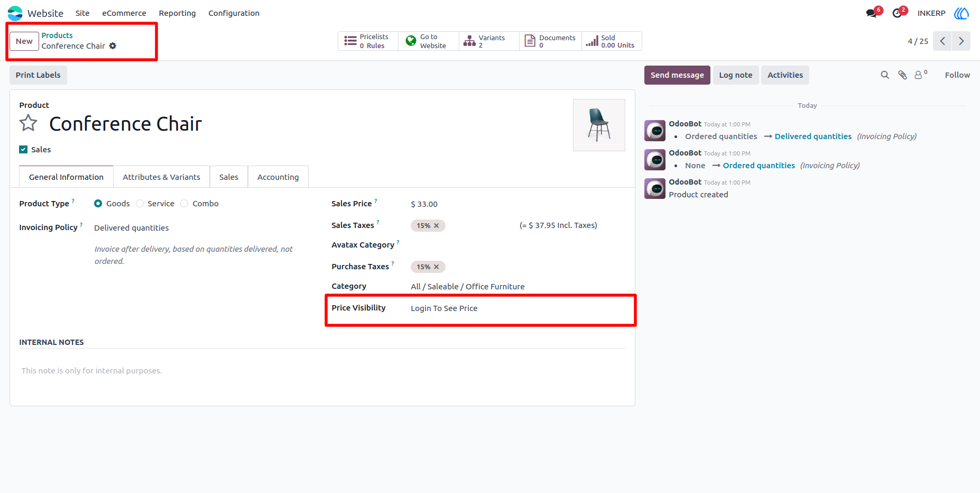Click the INKERP user avatar icon
The width and height of the screenshot is (980, 493).
click(961, 13)
